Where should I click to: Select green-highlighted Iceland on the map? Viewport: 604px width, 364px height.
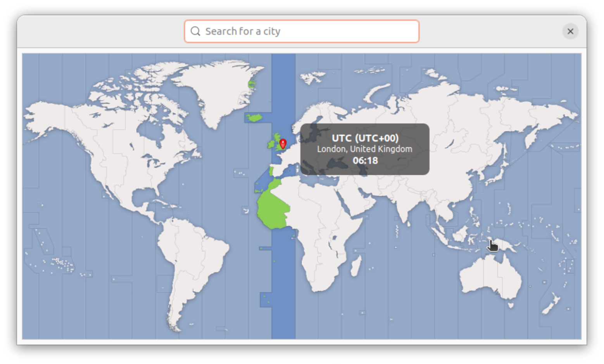pos(255,117)
